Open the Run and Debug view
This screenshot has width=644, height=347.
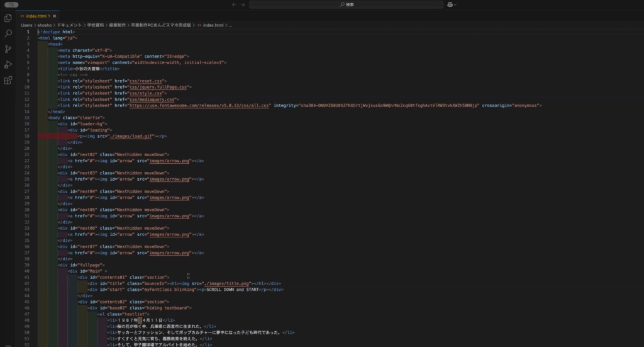[8, 65]
